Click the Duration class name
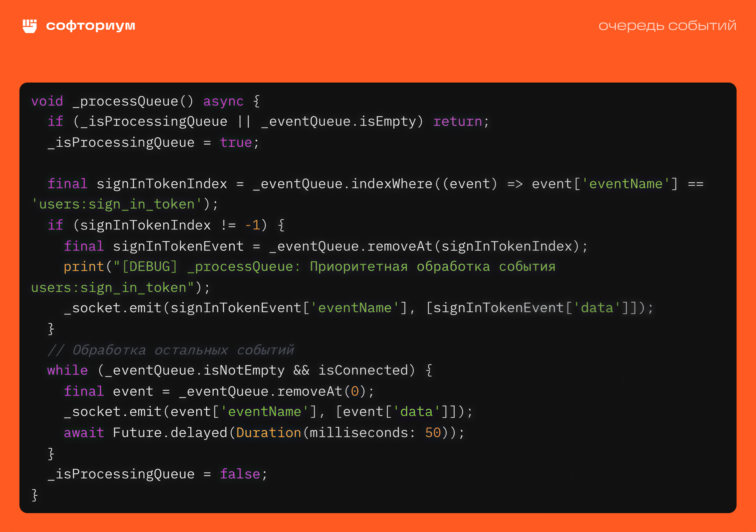Viewport: 756px width, 532px height. click(268, 433)
